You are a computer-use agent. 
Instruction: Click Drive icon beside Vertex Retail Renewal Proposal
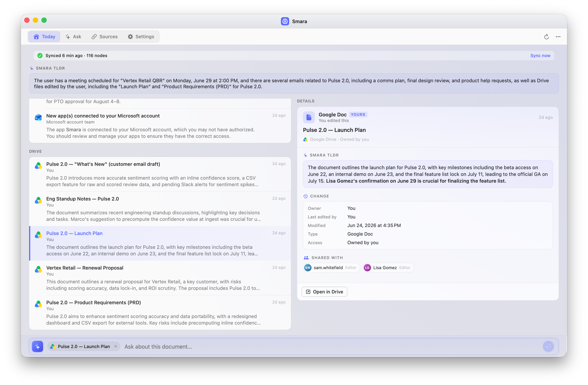[38, 269]
